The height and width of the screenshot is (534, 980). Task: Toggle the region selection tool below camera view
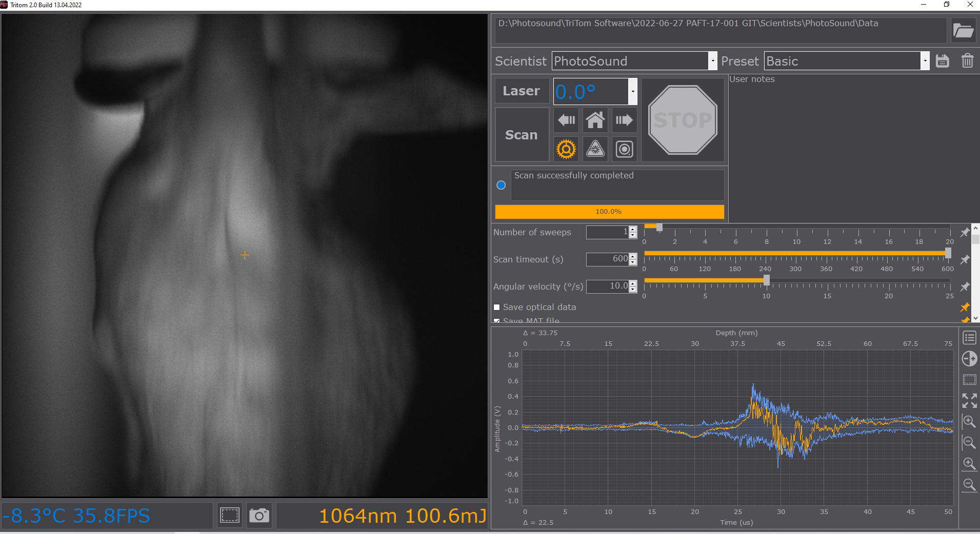click(230, 515)
